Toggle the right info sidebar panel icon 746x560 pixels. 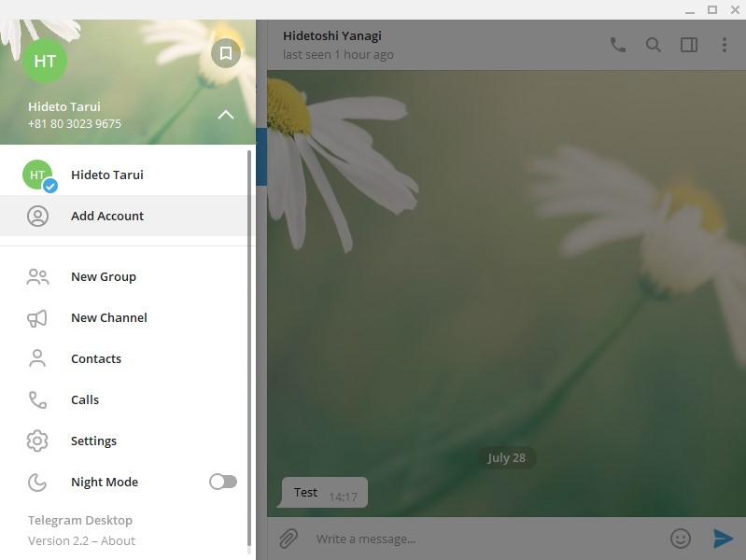(x=689, y=45)
